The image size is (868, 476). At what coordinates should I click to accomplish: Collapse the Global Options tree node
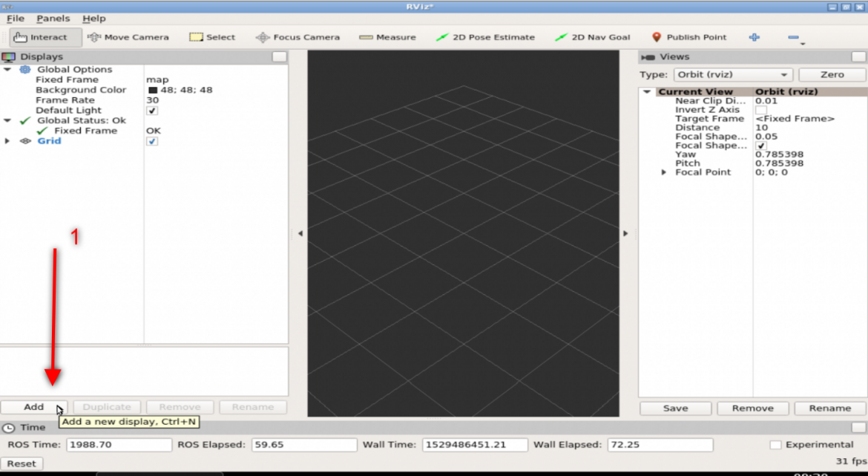click(x=7, y=69)
